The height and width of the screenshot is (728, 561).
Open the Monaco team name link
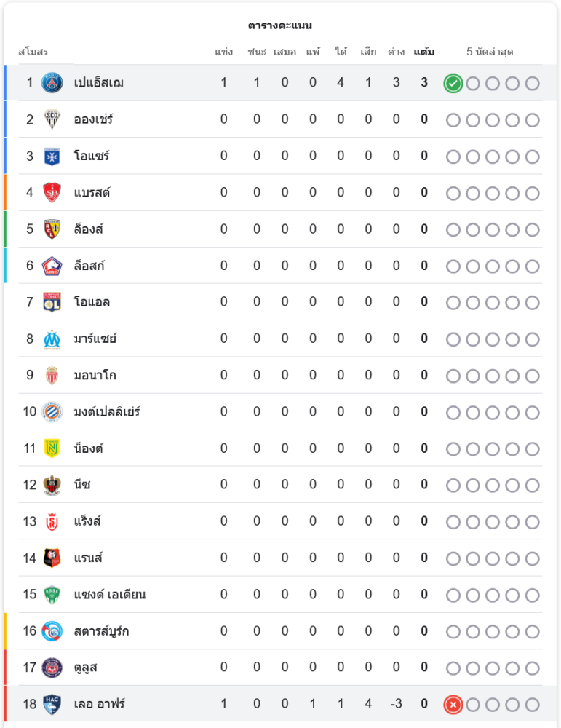(x=95, y=375)
